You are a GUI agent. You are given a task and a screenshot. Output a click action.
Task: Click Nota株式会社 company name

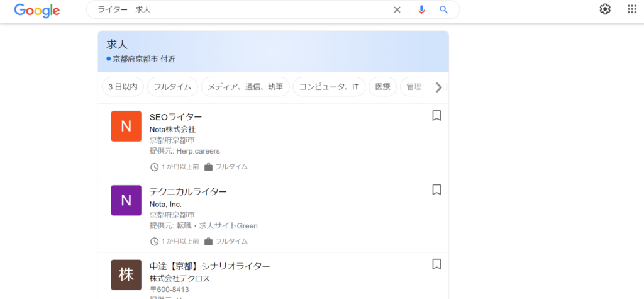pyautogui.click(x=172, y=130)
